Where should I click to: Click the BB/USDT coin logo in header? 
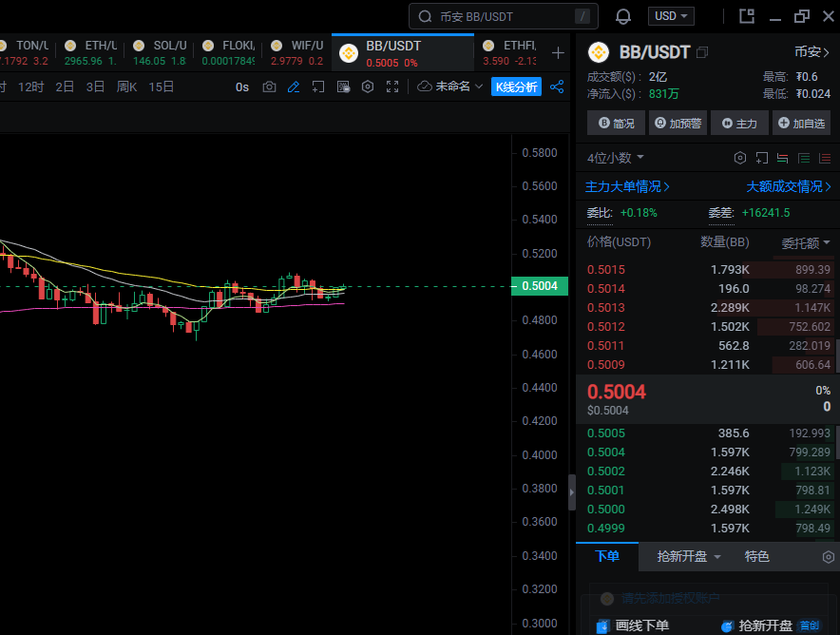pos(599,52)
